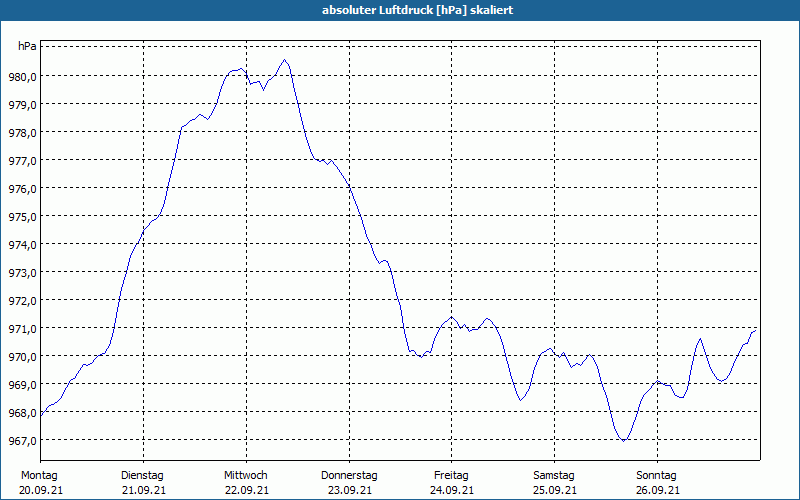
Task: Click the 22.09.21 date text
Action: [x=246, y=490]
